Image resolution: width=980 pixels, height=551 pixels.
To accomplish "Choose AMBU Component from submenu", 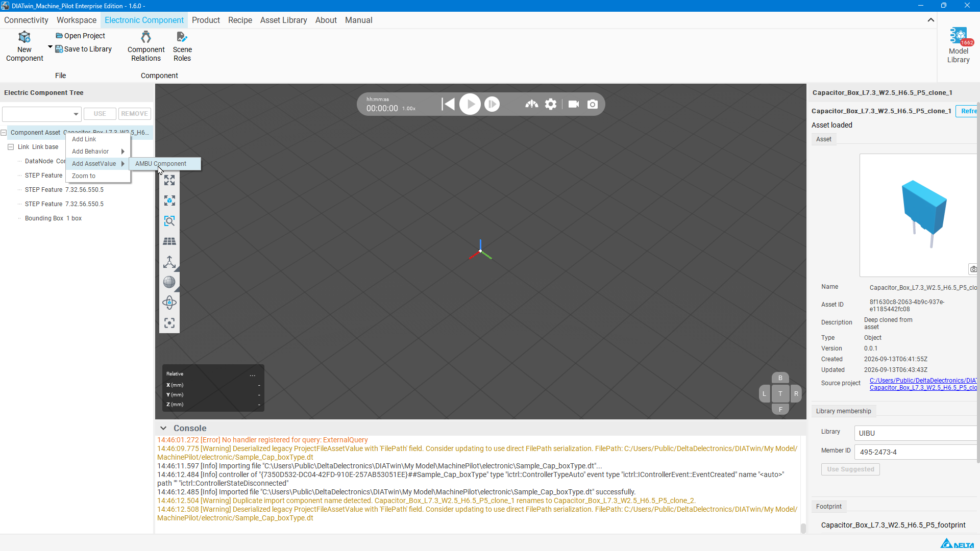I will [165, 164].
